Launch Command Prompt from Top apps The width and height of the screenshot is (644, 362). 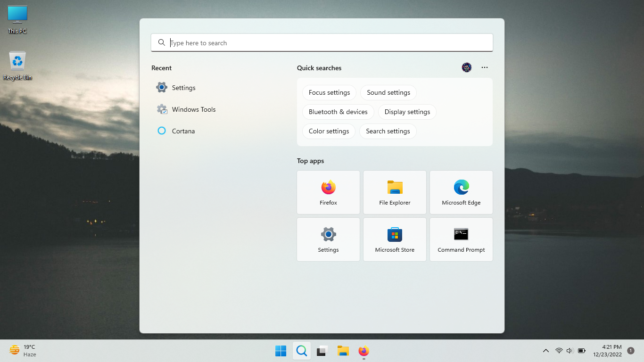(461, 239)
